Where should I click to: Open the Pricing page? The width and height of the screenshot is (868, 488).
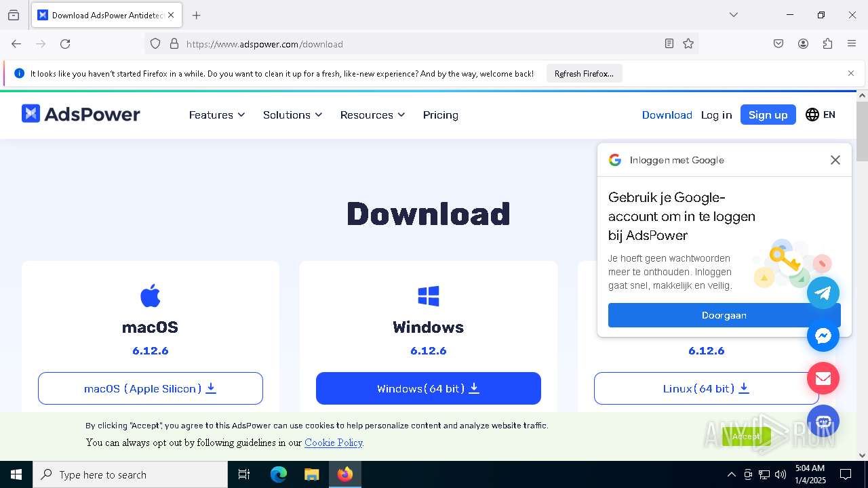pyautogui.click(x=441, y=115)
